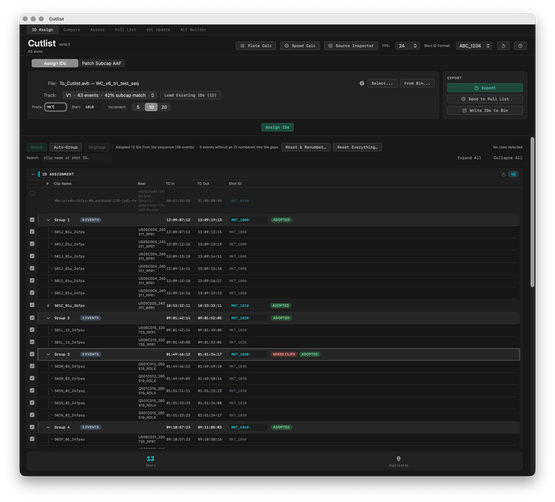Image resolution: width=555 pixels, height=502 pixels.
Task: Click the refresh icon beside Shot ID Format
Action: [x=503, y=46]
